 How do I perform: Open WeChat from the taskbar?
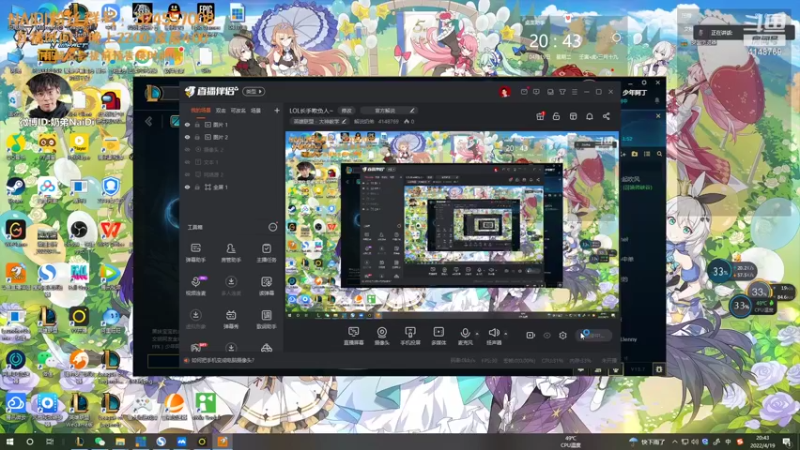[x=100, y=441]
